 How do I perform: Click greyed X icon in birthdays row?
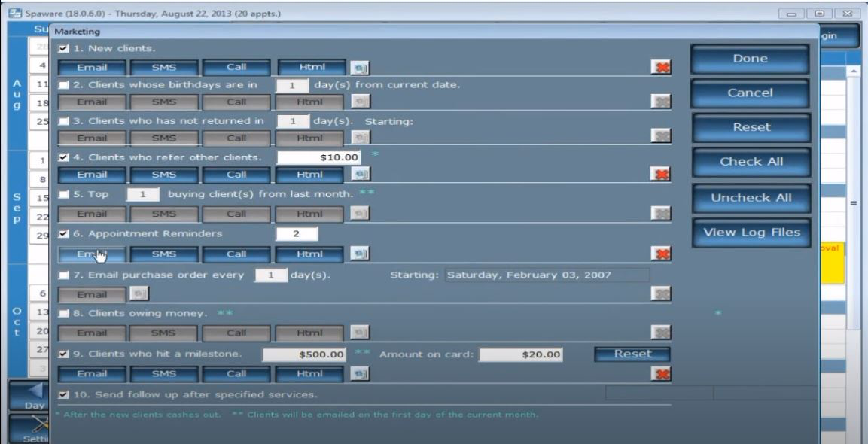(x=661, y=102)
